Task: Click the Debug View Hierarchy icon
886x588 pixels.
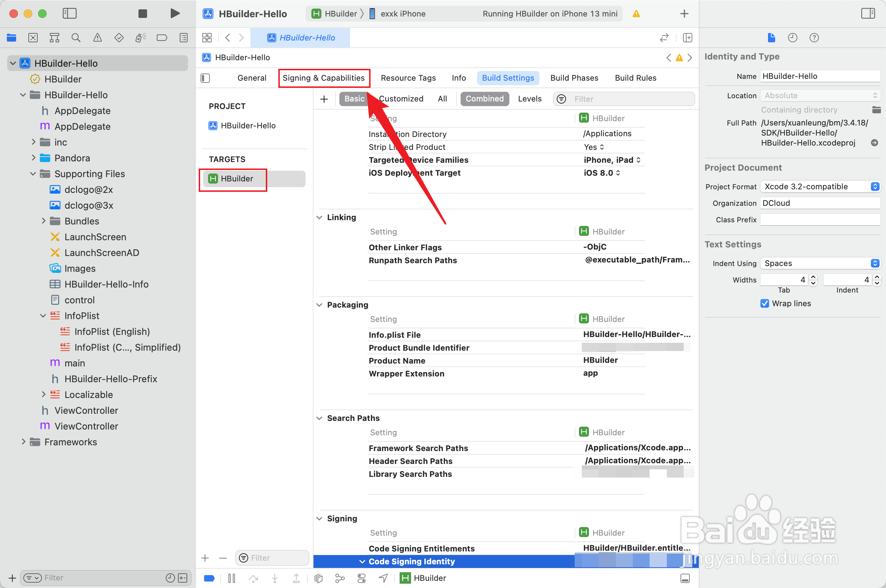Action: click(319, 578)
